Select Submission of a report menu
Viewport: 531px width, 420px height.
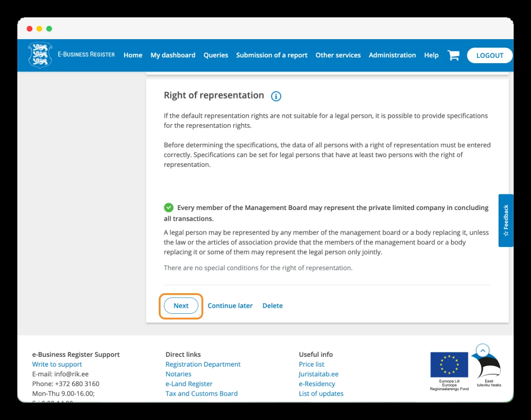pyautogui.click(x=272, y=55)
